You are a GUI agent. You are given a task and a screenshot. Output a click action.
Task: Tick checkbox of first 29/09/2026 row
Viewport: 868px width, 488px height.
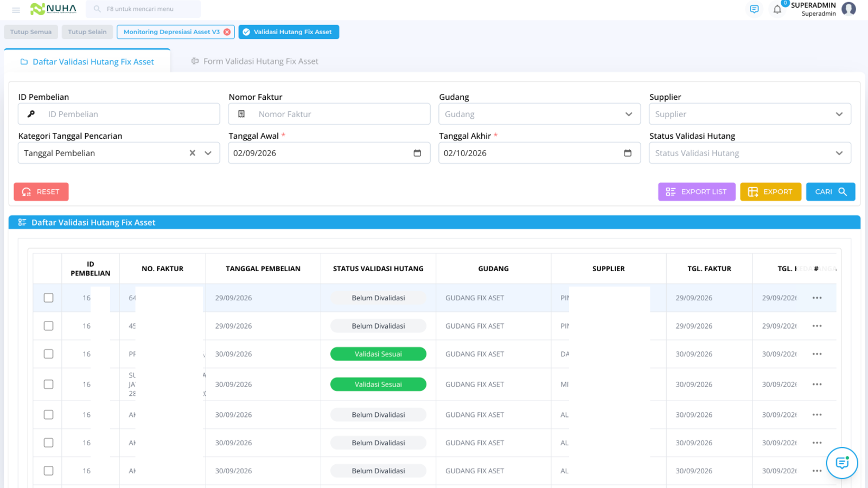pyautogui.click(x=49, y=298)
